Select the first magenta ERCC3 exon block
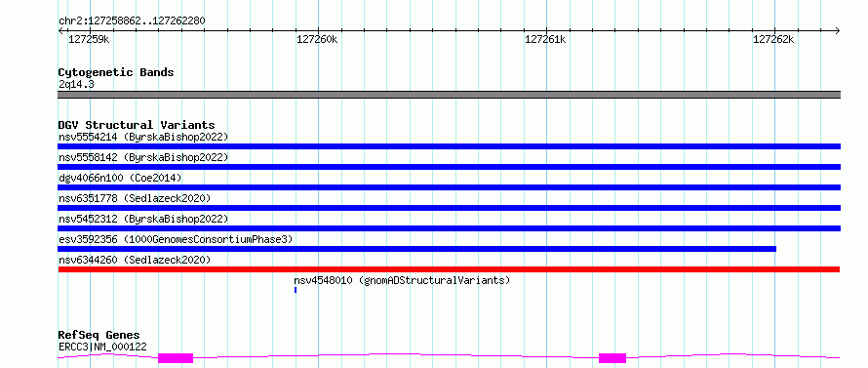The height and width of the screenshot is (368, 868). coord(176,358)
